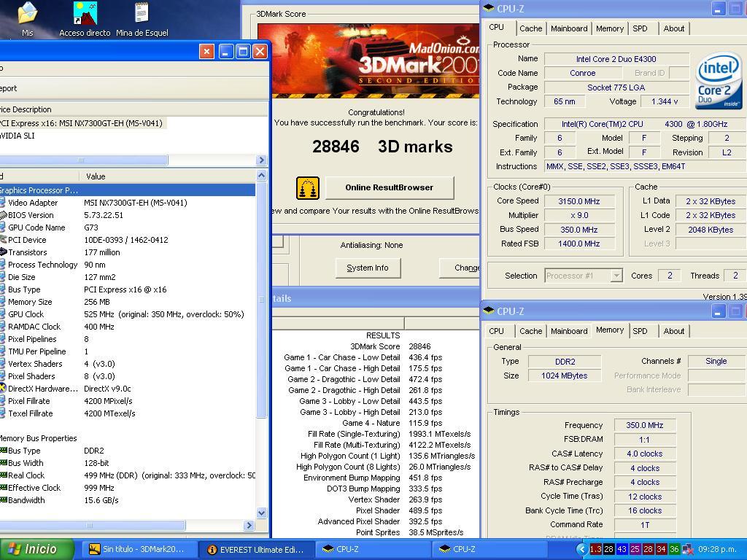The height and width of the screenshot is (560, 747).
Task: Click the purple 25 tray sensor icon
Action: (x=635, y=549)
